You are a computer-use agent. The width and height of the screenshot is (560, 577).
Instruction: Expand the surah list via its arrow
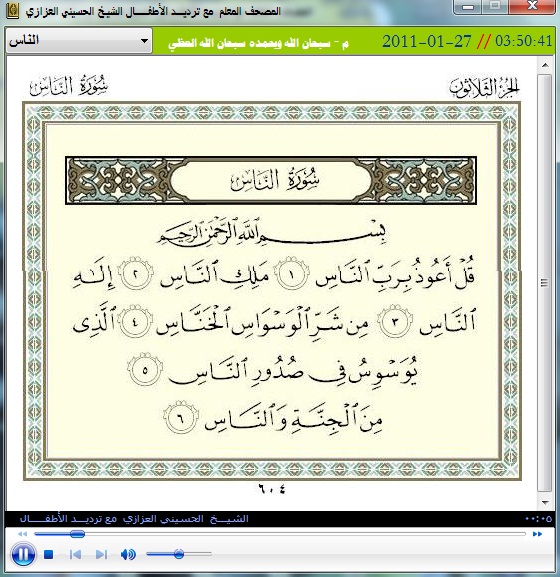pos(145,41)
